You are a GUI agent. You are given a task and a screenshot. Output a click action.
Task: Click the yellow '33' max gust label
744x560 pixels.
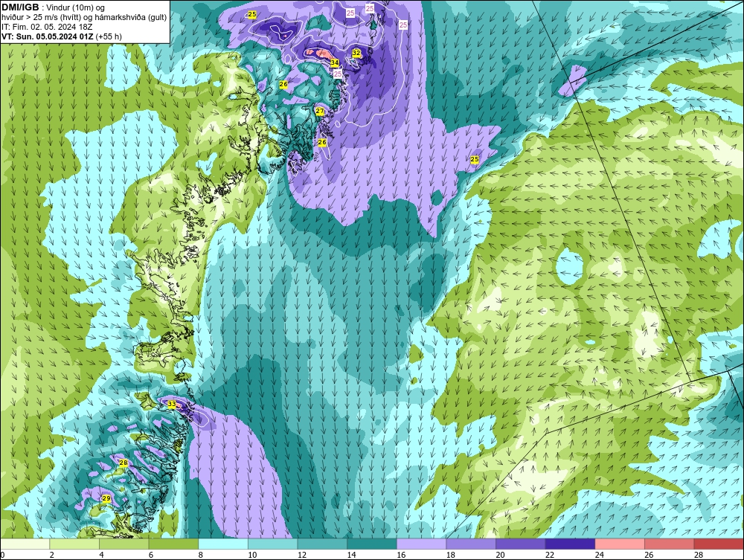pos(172,404)
